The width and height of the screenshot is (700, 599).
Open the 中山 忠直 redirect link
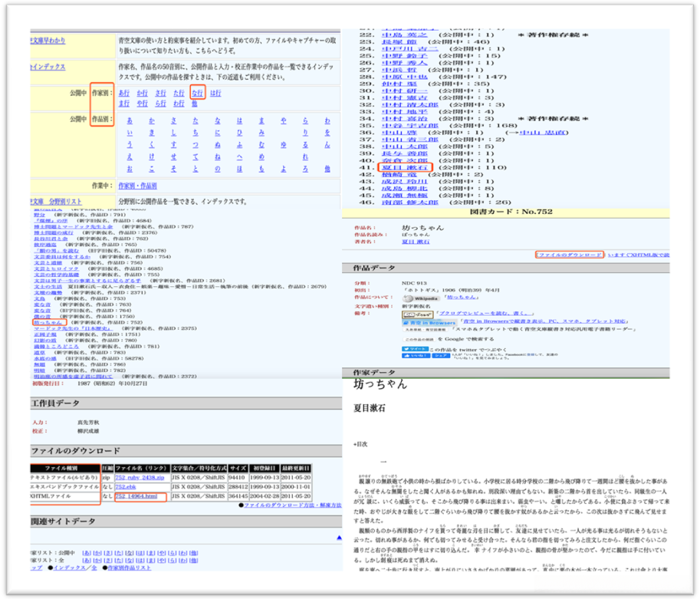(543, 133)
